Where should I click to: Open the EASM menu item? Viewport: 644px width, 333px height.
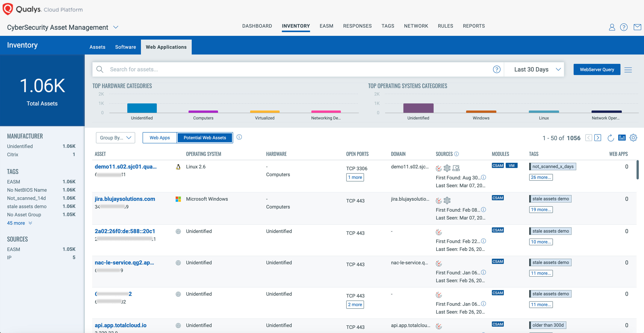(326, 26)
